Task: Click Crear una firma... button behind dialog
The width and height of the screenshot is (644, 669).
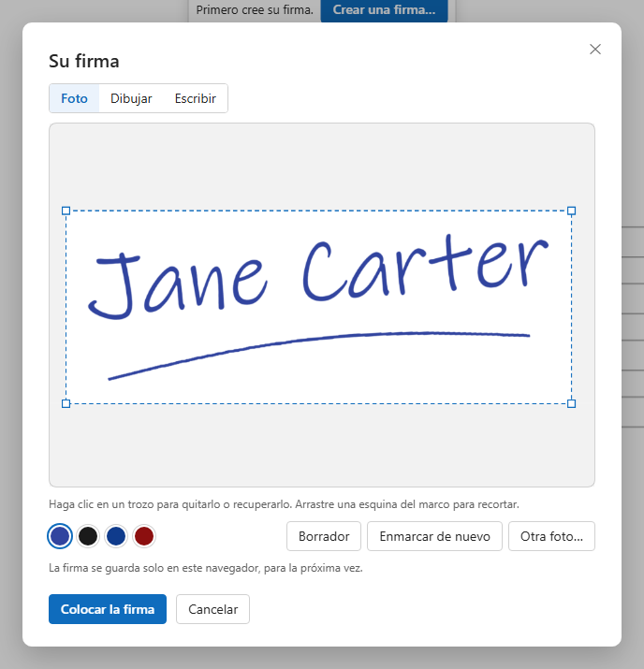Action: tap(384, 10)
